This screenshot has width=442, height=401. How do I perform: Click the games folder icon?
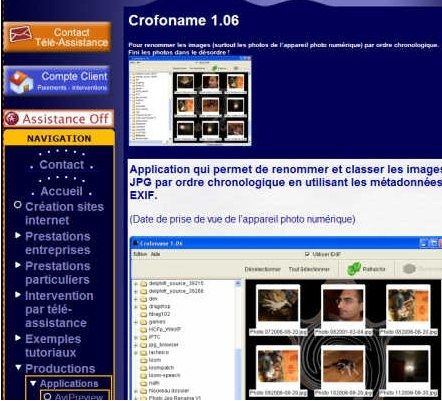(x=144, y=322)
